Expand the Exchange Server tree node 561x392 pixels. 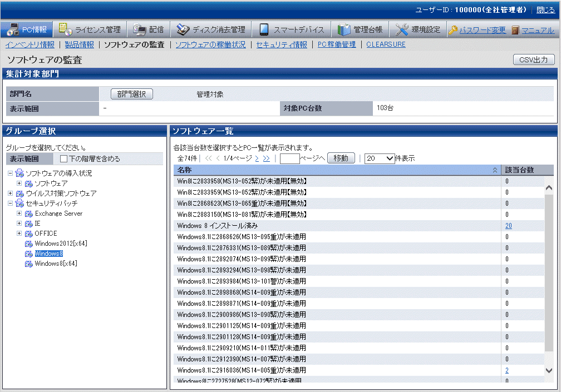pyautogui.click(x=19, y=214)
